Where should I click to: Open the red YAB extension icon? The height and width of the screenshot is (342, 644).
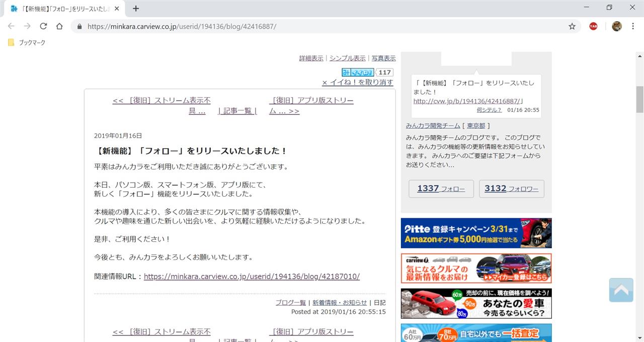point(593,26)
